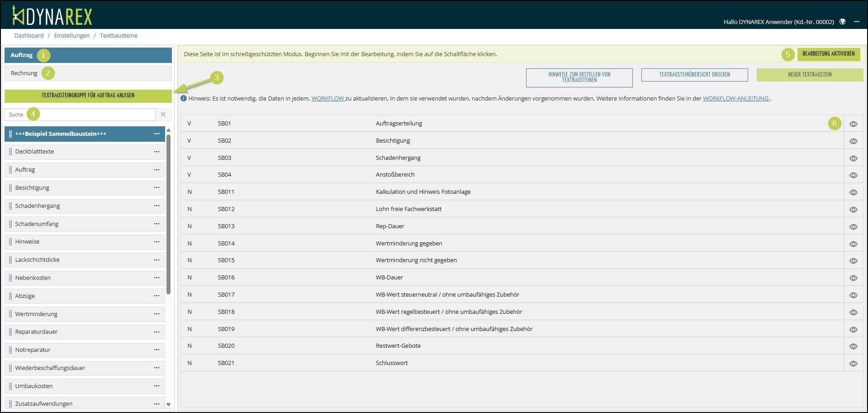Click the DYNAREX logo
Viewport: 868px width, 413px height.
(52, 16)
